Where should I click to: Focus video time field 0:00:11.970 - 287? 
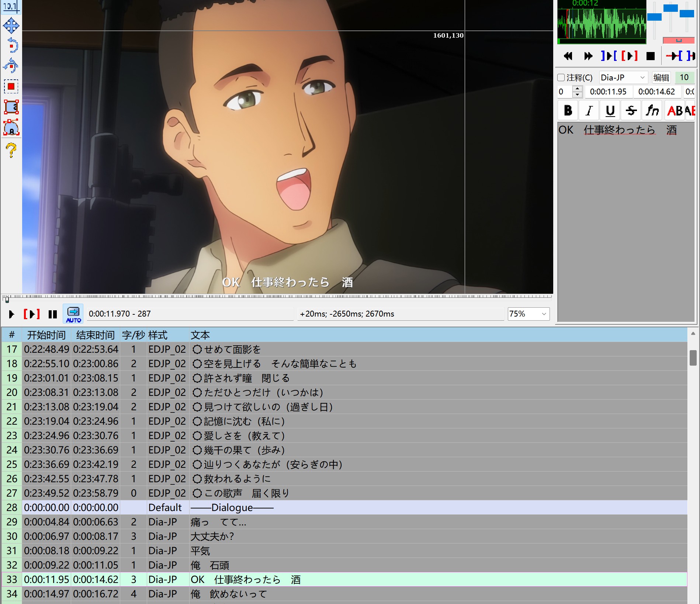pos(190,314)
